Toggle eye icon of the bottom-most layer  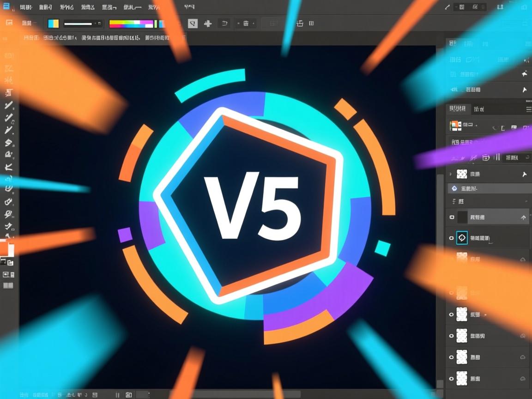452,378
